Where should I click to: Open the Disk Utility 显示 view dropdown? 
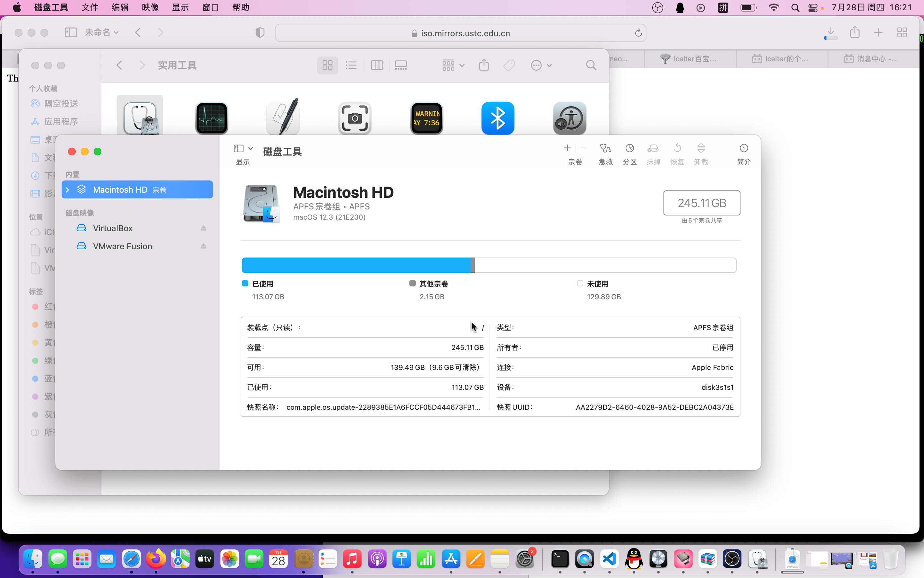pos(243,148)
